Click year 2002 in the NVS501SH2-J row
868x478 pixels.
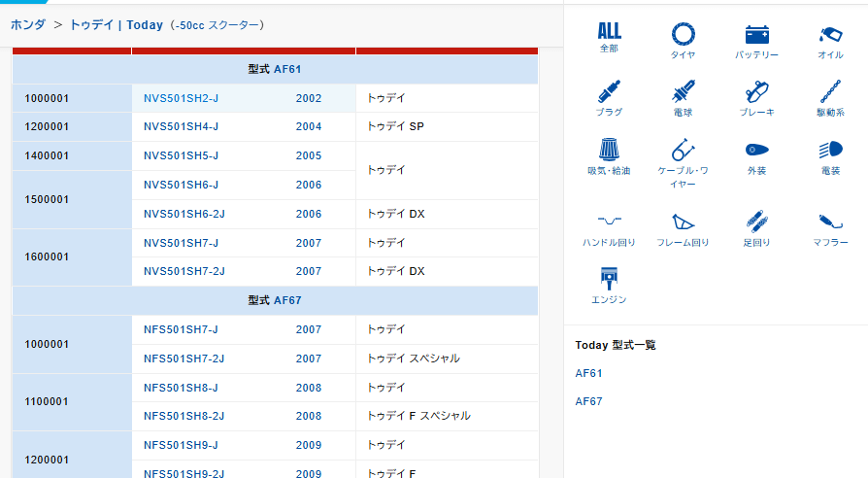pos(309,98)
